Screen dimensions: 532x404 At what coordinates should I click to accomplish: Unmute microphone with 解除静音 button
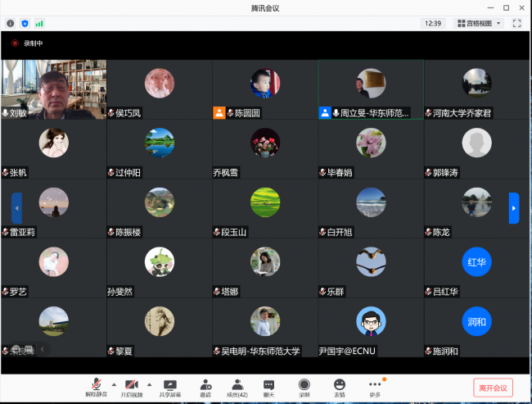pyautogui.click(x=96, y=386)
